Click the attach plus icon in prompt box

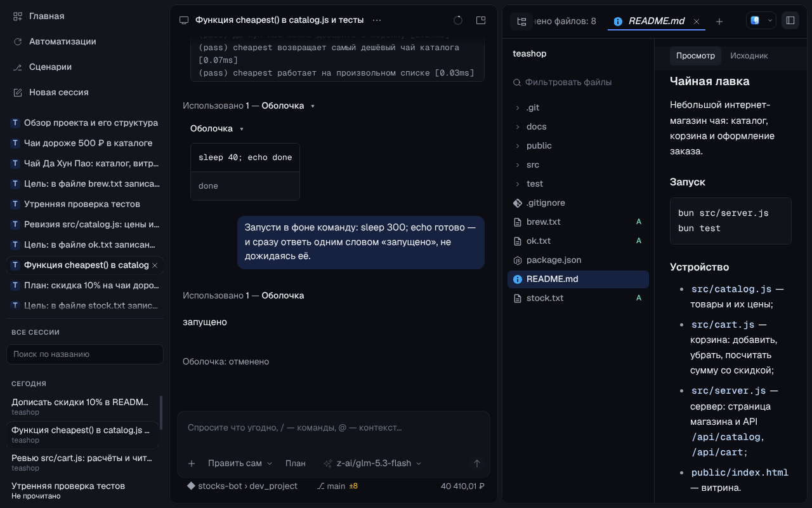click(x=192, y=464)
